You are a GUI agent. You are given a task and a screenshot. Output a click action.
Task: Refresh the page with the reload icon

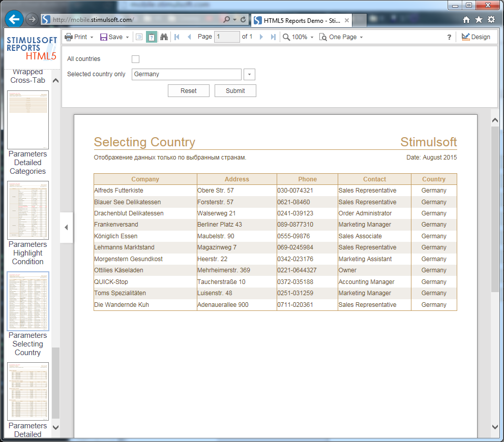point(243,20)
